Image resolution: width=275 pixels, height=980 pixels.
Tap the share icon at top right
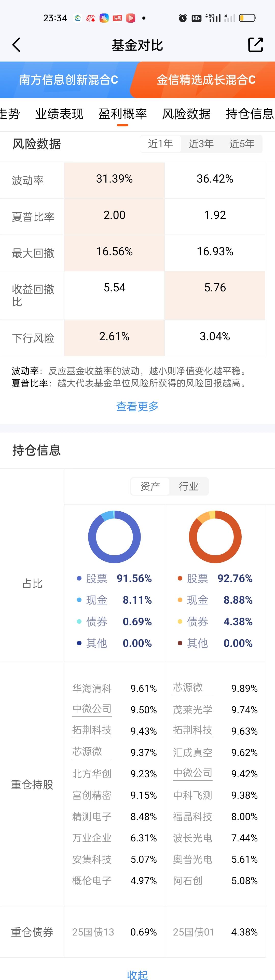[255, 45]
